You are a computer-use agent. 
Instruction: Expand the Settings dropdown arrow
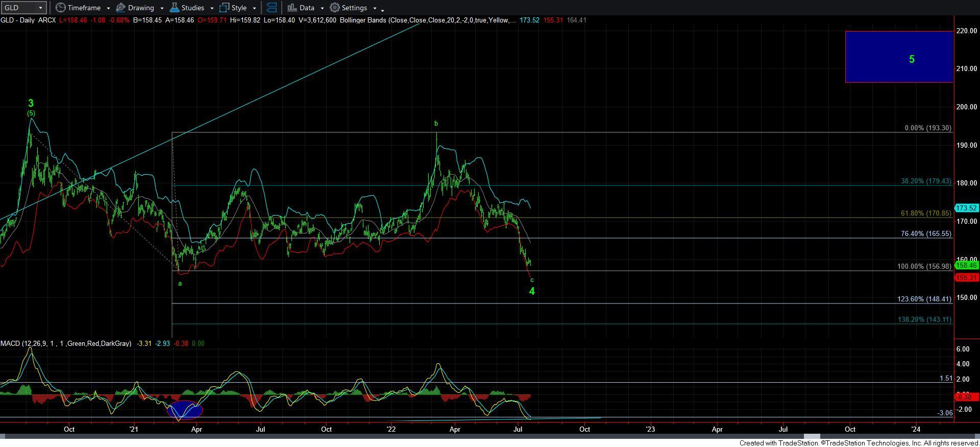tap(375, 8)
